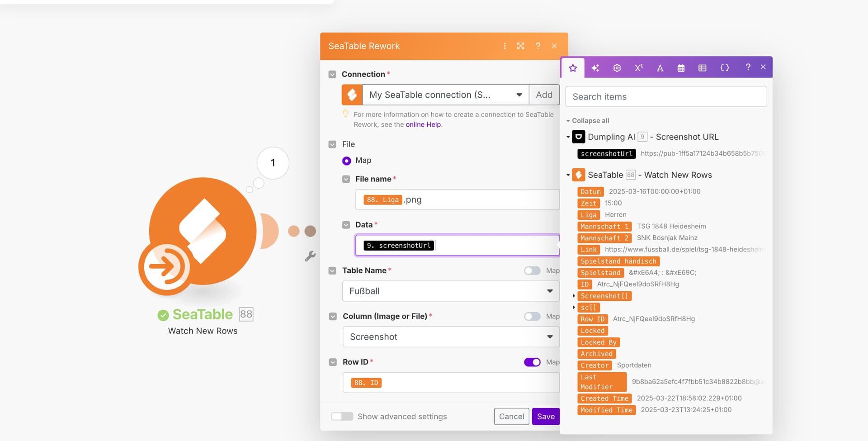Image resolution: width=868 pixels, height=441 pixels.
Task: Open the general functions gear tab
Action: click(617, 68)
